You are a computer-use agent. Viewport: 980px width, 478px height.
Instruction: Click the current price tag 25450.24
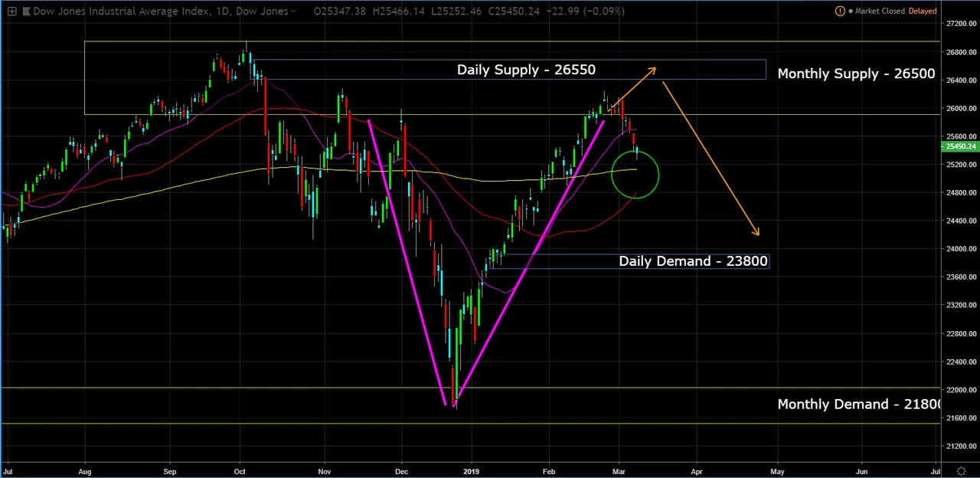click(961, 146)
